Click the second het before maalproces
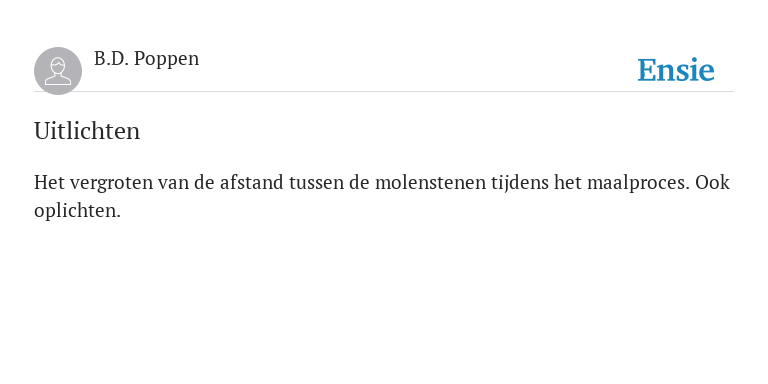Image resolution: width=768 pixels, height=384 pixels. click(568, 183)
